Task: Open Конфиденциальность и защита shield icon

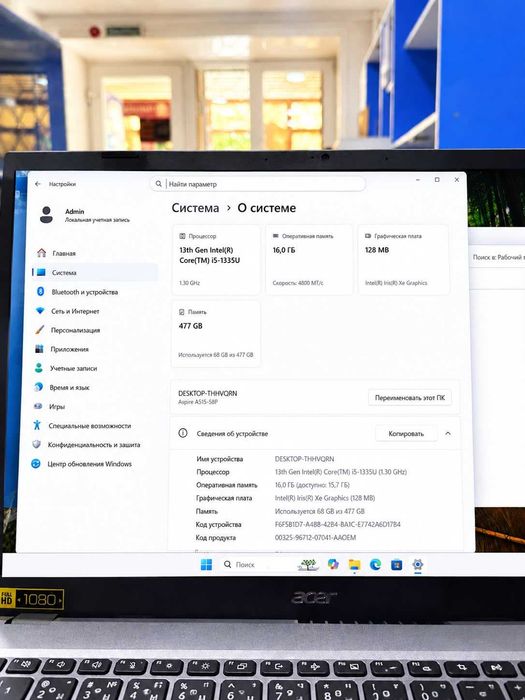Action: click(37, 445)
